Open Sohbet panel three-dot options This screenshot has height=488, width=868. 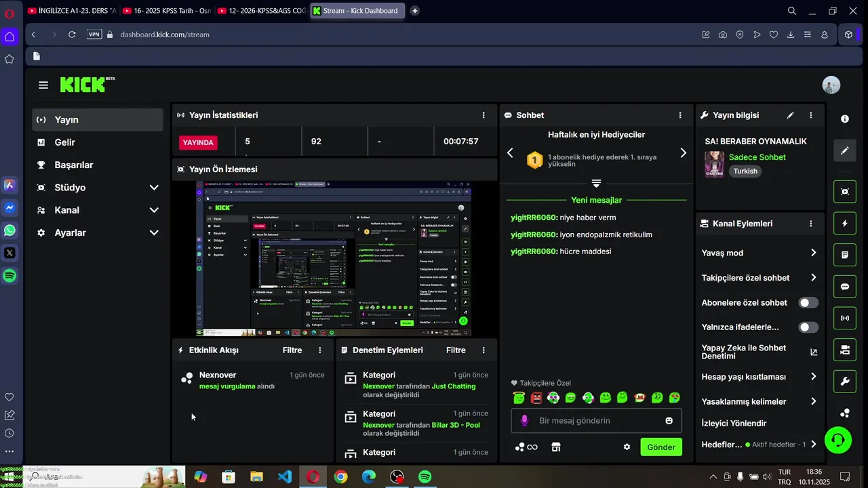tap(680, 115)
